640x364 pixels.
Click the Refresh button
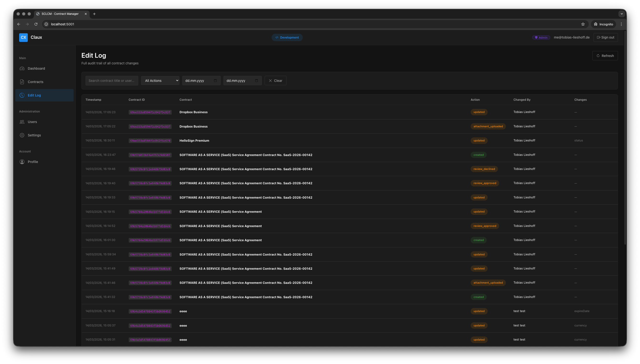coord(605,56)
